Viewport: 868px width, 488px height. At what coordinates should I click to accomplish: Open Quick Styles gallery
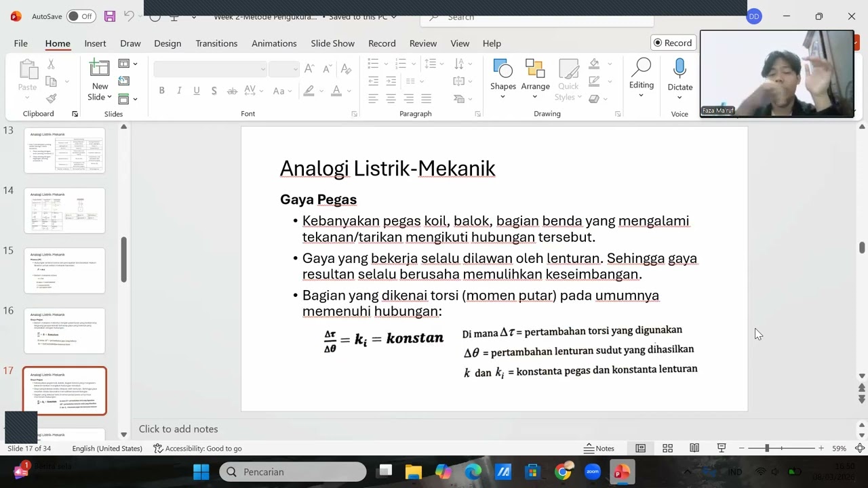pos(568,80)
